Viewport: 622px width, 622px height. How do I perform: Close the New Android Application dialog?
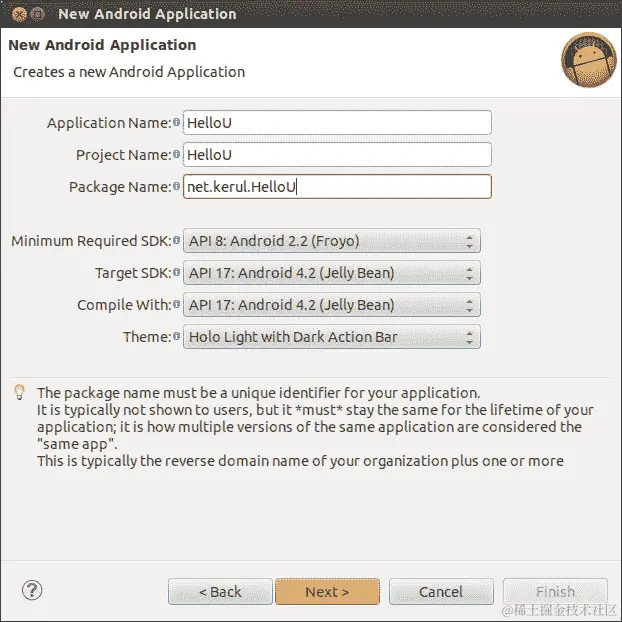[19, 14]
